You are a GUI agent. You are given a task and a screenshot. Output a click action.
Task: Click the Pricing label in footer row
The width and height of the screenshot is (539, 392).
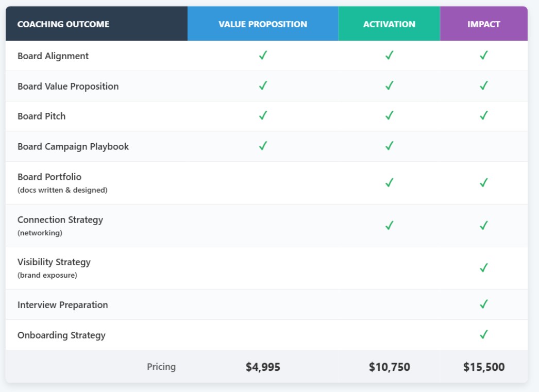coord(161,367)
